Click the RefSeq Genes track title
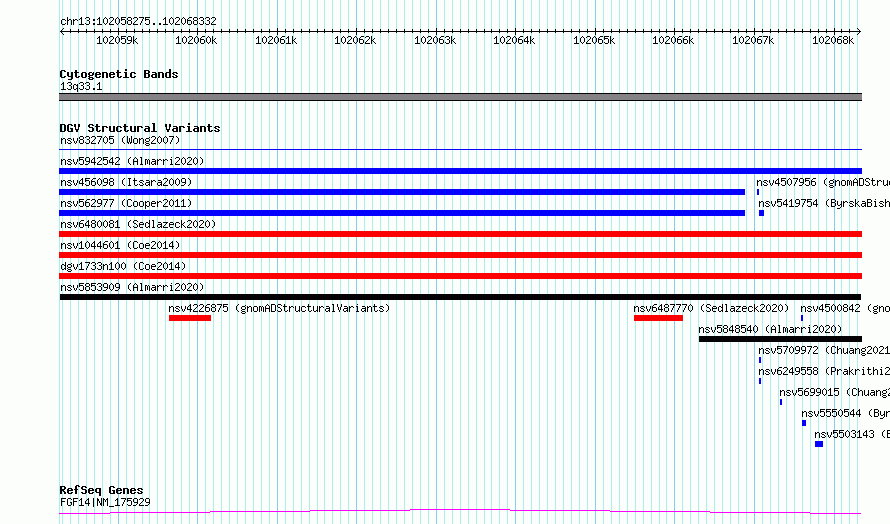This screenshot has width=890, height=524. [x=102, y=490]
